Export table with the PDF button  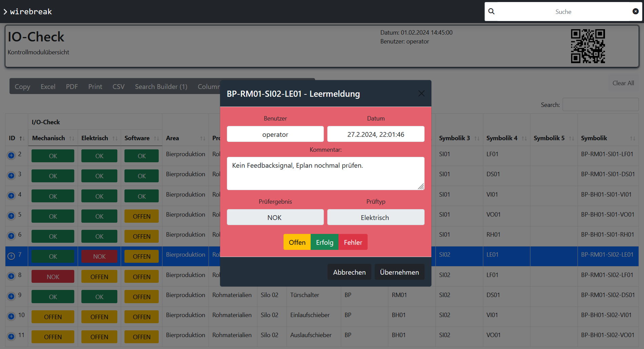coord(72,87)
